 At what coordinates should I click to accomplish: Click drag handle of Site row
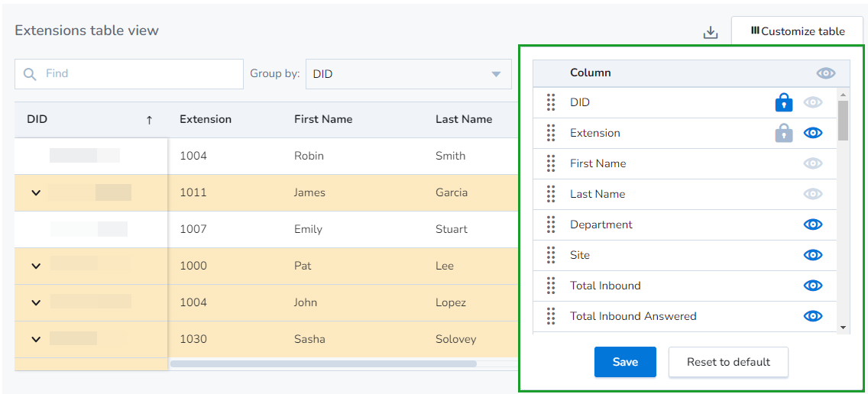tap(551, 254)
